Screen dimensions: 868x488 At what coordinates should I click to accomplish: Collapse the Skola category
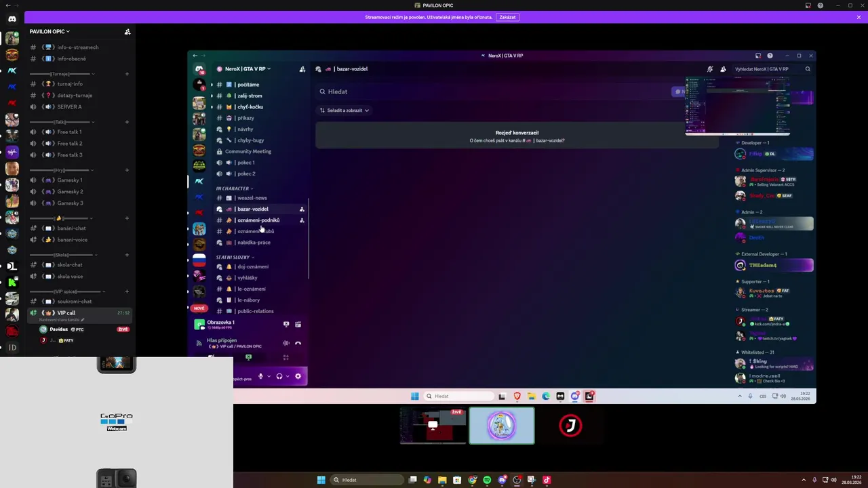[x=64, y=255]
